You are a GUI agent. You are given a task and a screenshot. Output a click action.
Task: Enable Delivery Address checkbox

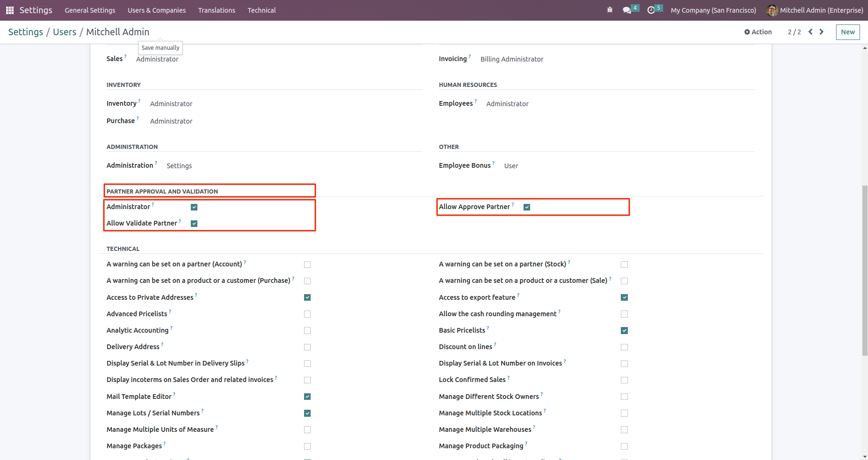click(307, 347)
